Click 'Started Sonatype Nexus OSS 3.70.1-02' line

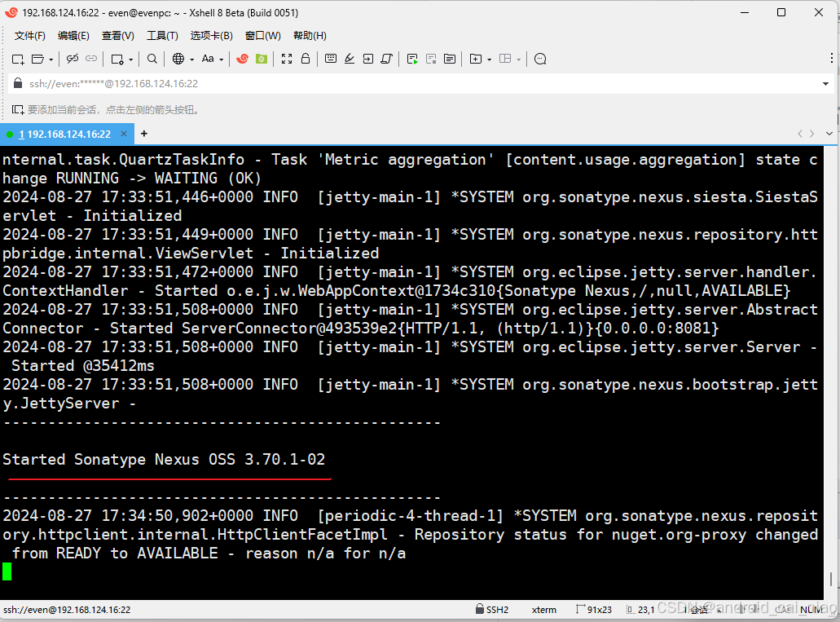click(164, 460)
